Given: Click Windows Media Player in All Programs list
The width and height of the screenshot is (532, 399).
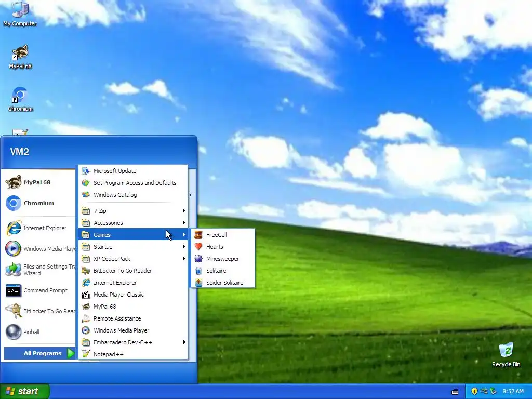Looking at the screenshot, I should pyautogui.click(x=133, y=330).
